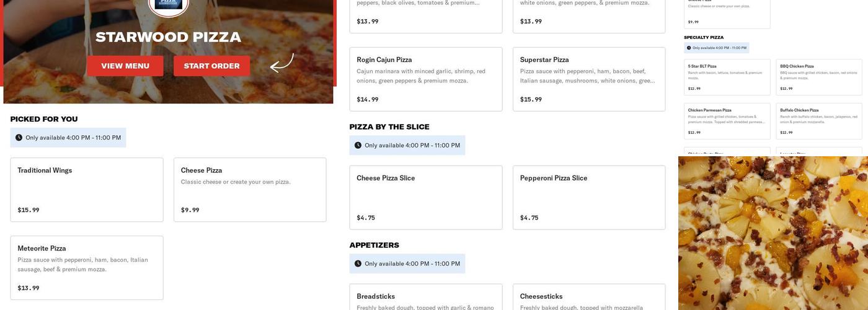Add the Cheese Pizza Slice item

(426, 197)
